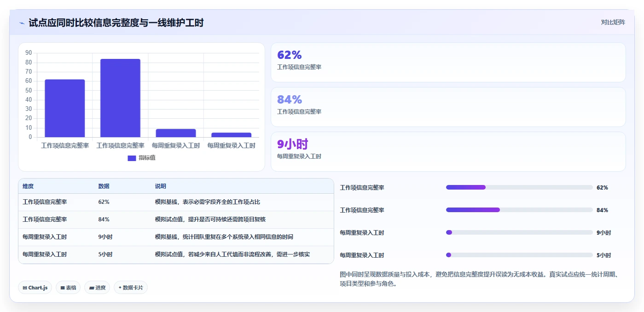Click the 84% value beside its progress bar
Image resolution: width=644 pixels, height=312 pixels.
(602, 210)
